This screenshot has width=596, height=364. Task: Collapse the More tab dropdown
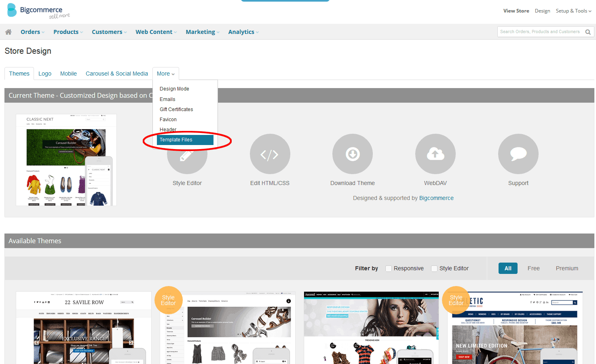coord(166,74)
